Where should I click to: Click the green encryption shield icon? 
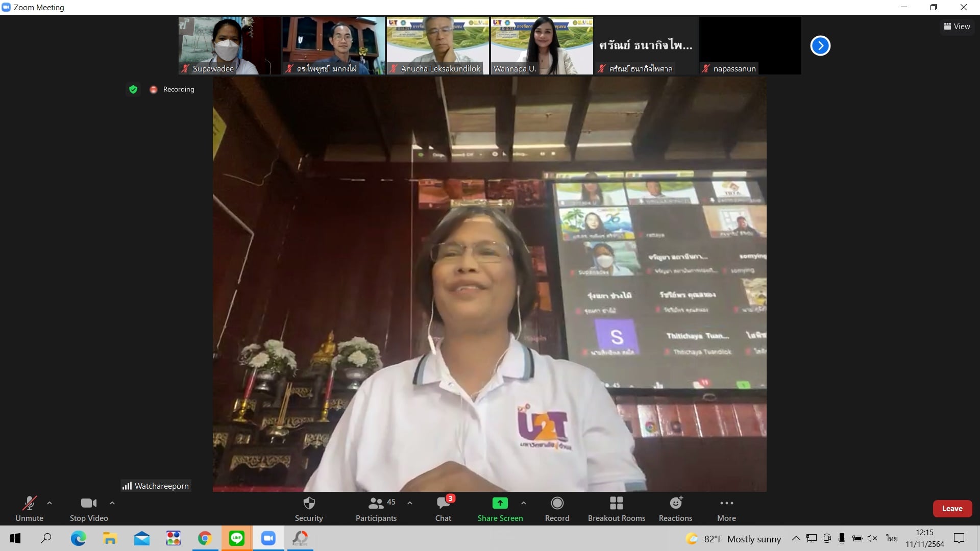[133, 89]
